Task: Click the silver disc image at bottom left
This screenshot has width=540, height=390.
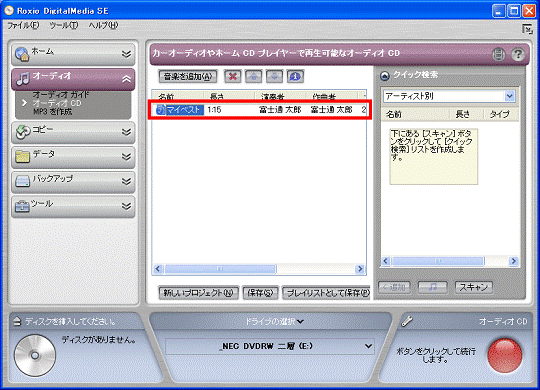Action: tap(35, 355)
